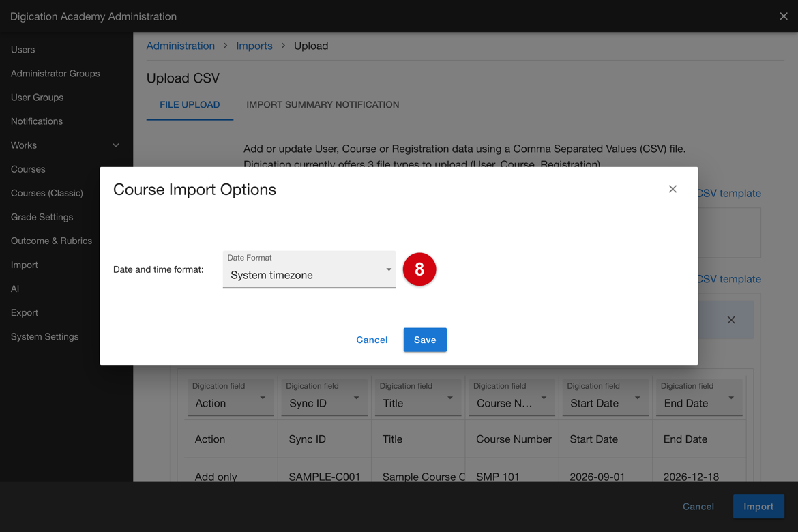Dismiss the blue notification banner
Screen dimensions: 798x532
pos(731,320)
